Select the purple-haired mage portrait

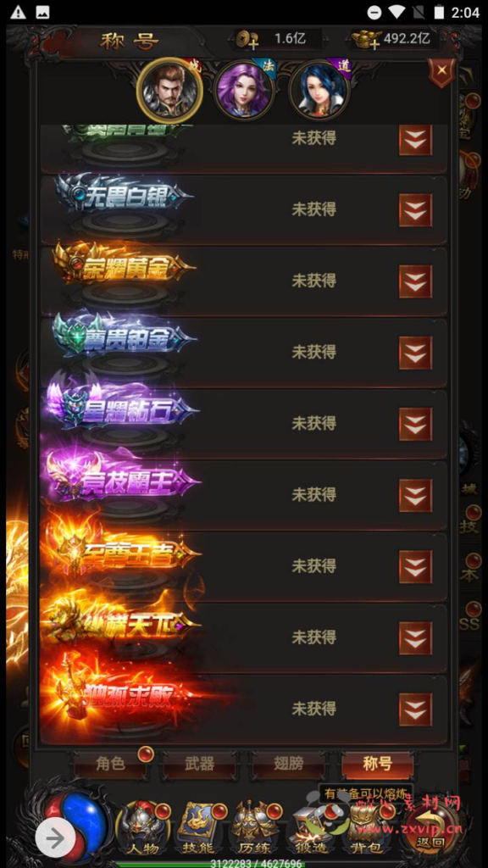pos(244,90)
